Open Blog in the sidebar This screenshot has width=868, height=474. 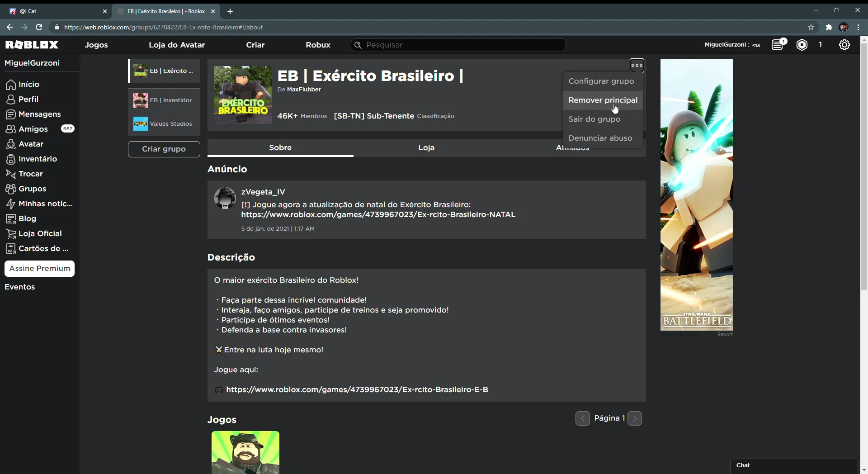pos(21,218)
